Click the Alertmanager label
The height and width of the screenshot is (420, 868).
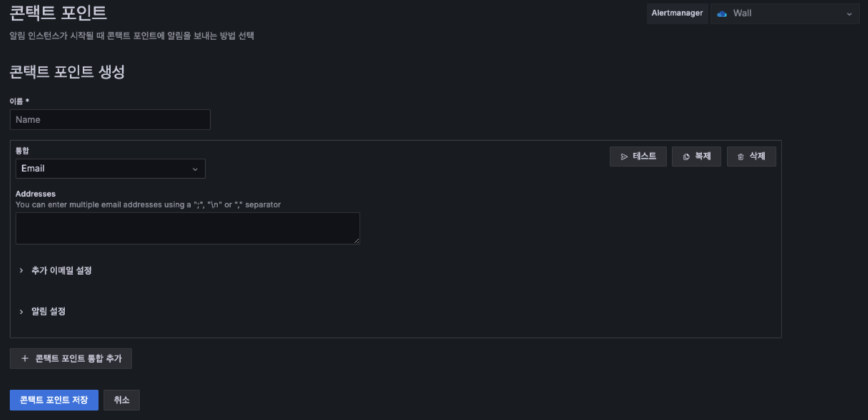click(x=677, y=14)
